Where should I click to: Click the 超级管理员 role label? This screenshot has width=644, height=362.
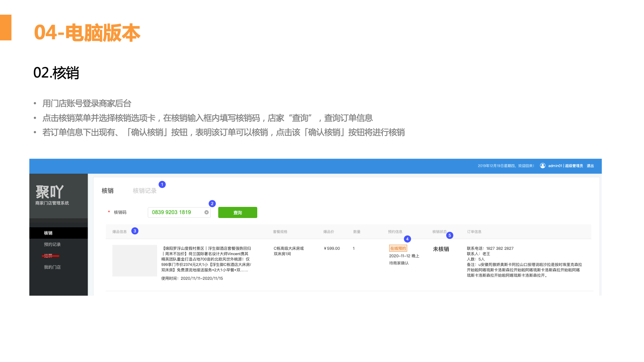[574, 166]
